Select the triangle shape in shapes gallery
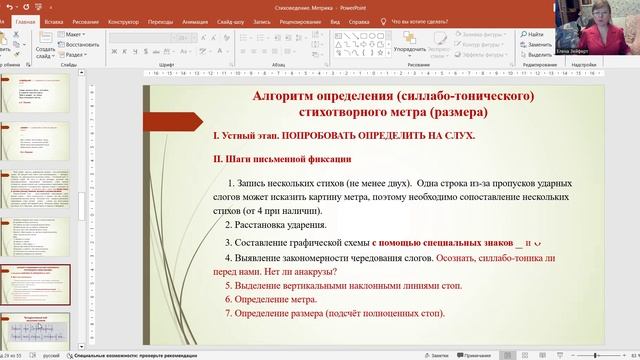The image size is (640, 360). (x=338, y=44)
